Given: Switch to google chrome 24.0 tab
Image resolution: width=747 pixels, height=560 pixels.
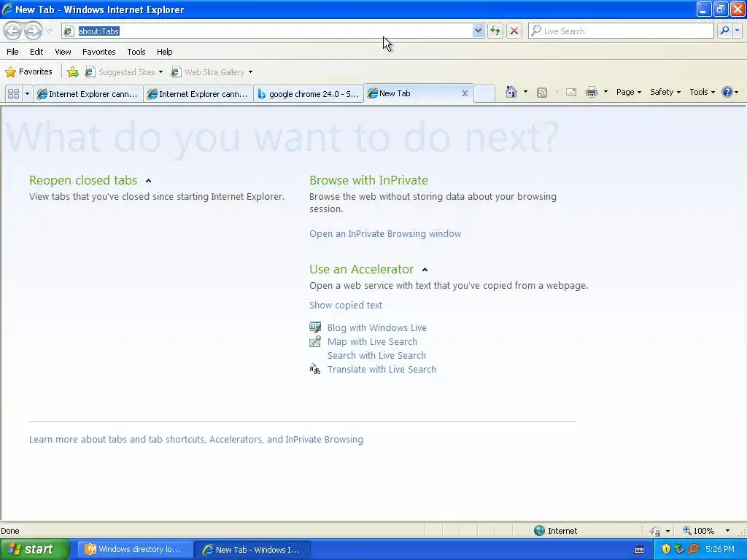Looking at the screenshot, I should pyautogui.click(x=309, y=94).
